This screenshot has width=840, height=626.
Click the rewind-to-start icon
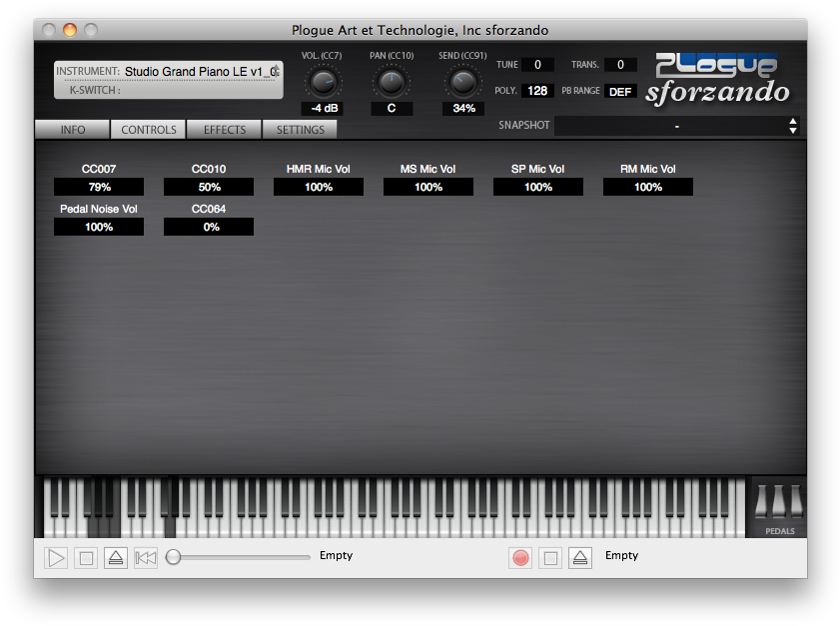click(x=145, y=558)
